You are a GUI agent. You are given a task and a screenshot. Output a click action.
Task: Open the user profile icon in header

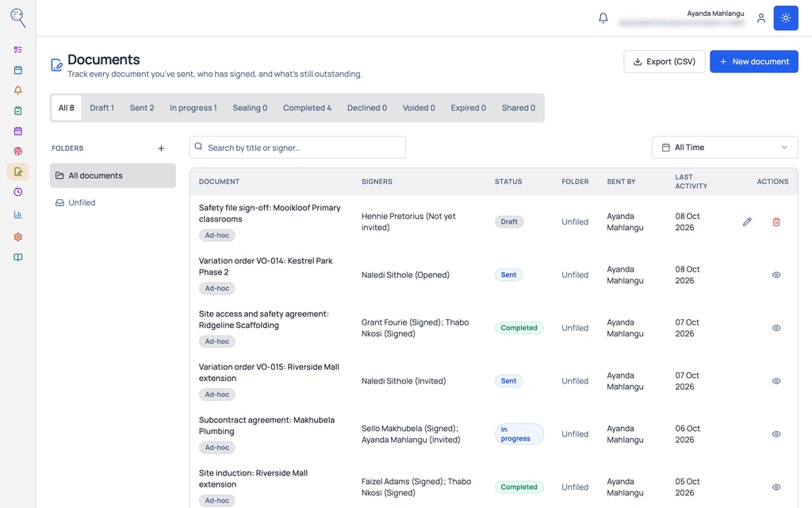click(x=760, y=18)
